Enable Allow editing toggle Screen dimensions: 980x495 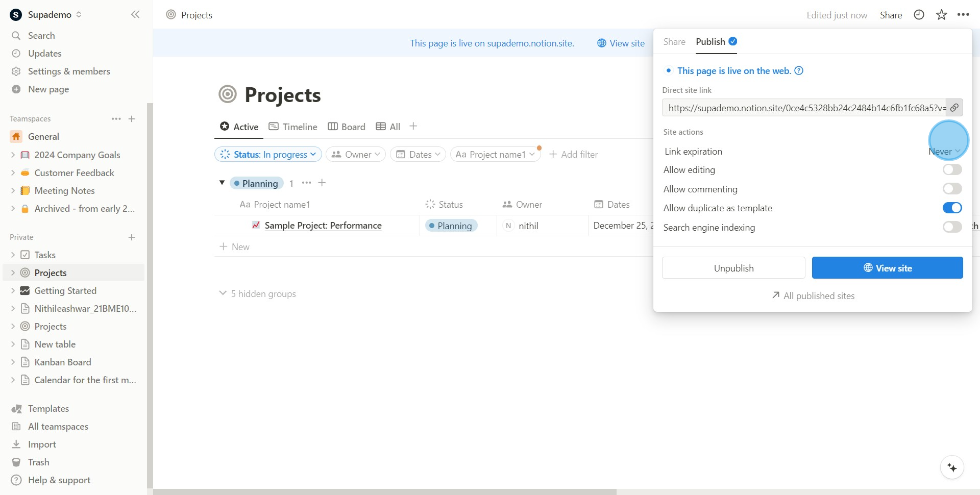tap(952, 169)
